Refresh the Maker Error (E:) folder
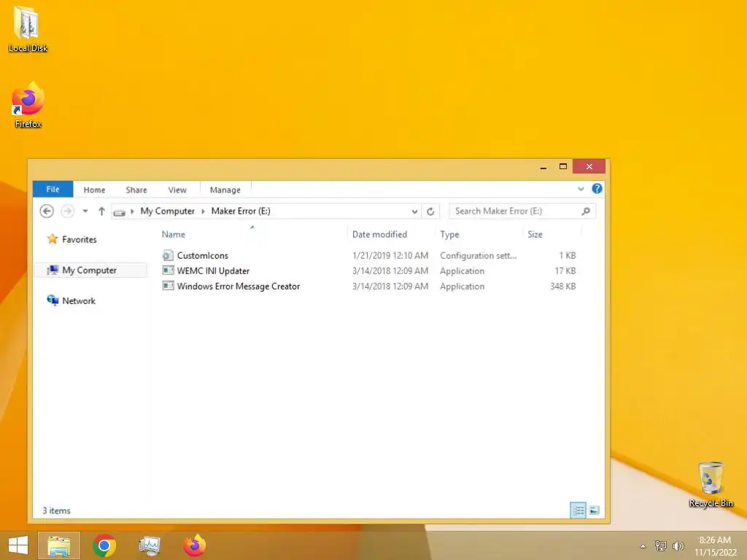The width and height of the screenshot is (747, 560). click(x=430, y=211)
